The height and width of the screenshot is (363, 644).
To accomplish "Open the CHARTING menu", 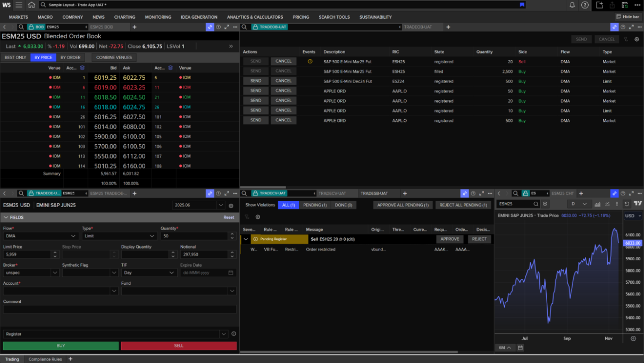I will (x=124, y=17).
